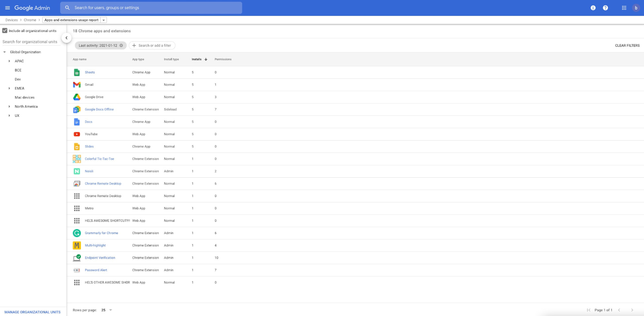644x316 pixels.
Task: Click the hourglass tasks icon in header
Action: [x=593, y=8]
